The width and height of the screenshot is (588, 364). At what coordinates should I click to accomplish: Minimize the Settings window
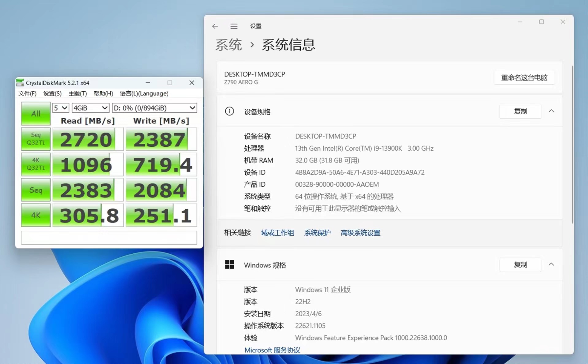click(x=520, y=22)
